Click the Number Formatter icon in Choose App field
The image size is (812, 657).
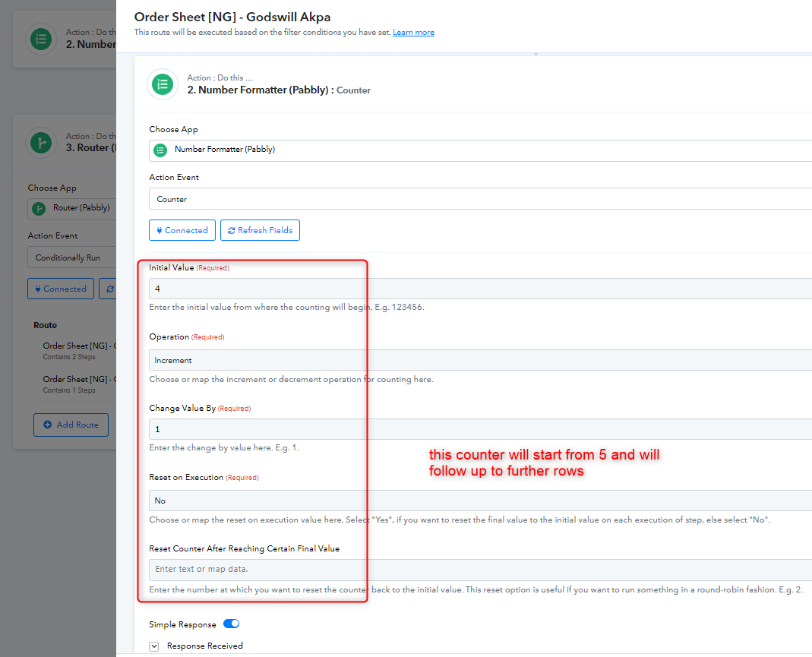click(160, 150)
